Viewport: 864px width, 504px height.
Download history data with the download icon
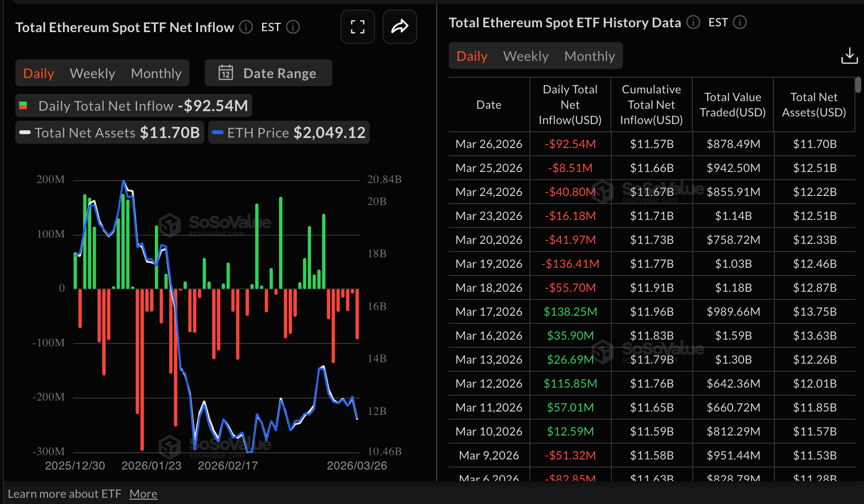coord(849,56)
